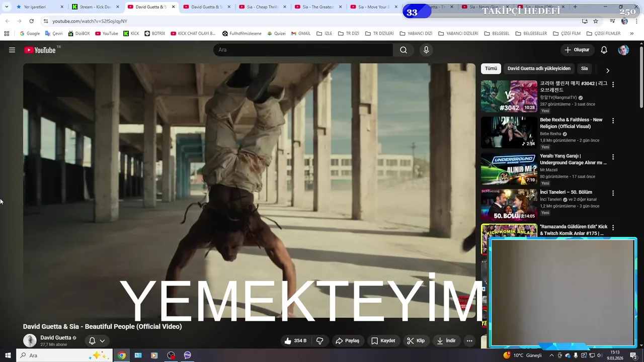Open options for the #3042 Korean video
The image size is (644, 362).
pyautogui.click(x=613, y=84)
